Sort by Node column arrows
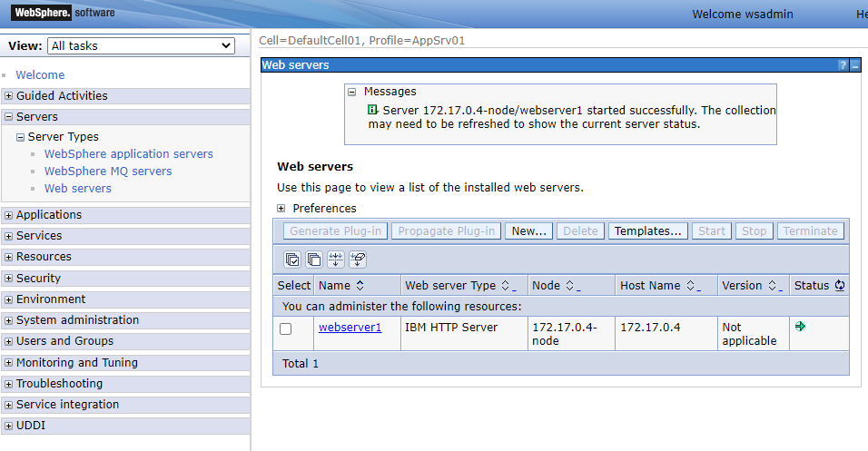The height and width of the screenshot is (451, 868). pyautogui.click(x=569, y=286)
